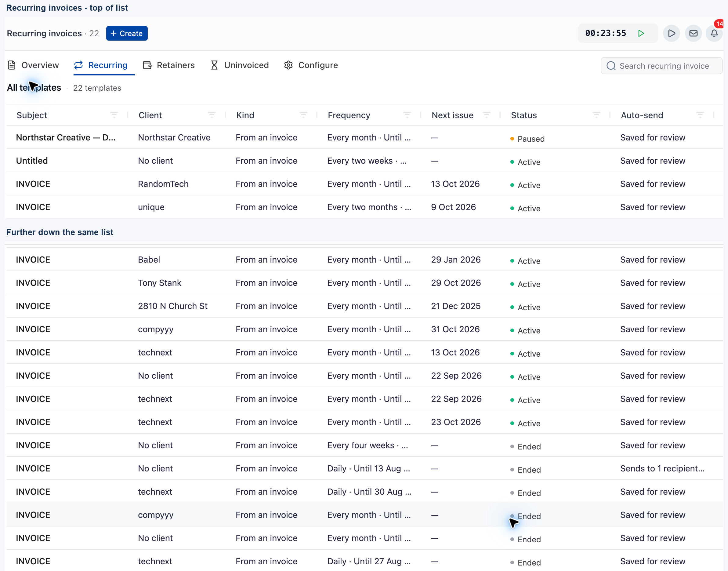Focus the Search recurring invoice field
728x571 pixels.
coord(661,66)
